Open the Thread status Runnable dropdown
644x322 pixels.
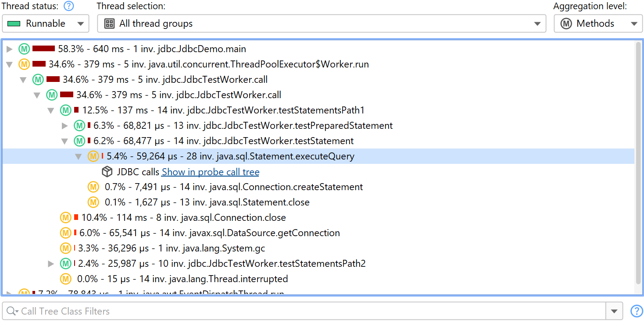tap(46, 24)
